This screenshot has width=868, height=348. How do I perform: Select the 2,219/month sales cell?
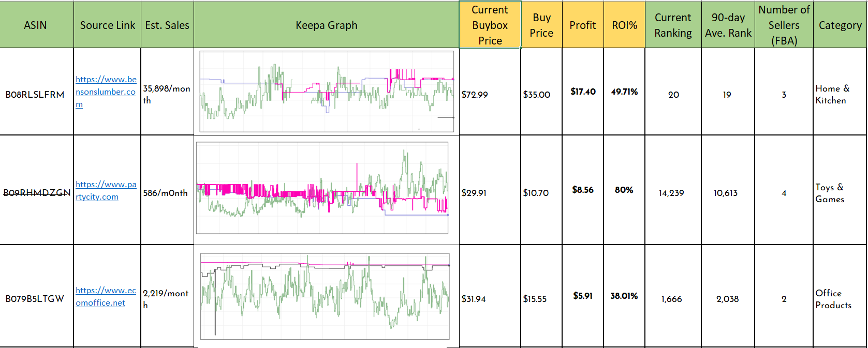167,296
